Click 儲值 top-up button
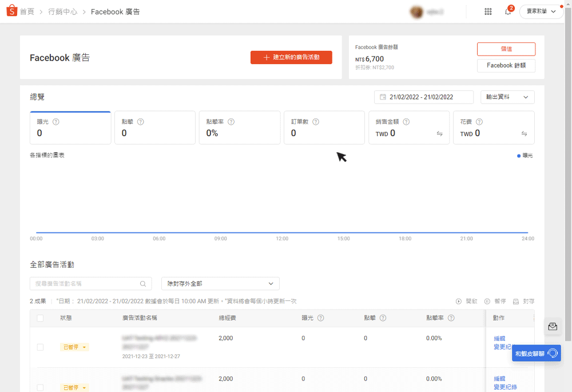The width and height of the screenshot is (572, 392). (x=506, y=49)
